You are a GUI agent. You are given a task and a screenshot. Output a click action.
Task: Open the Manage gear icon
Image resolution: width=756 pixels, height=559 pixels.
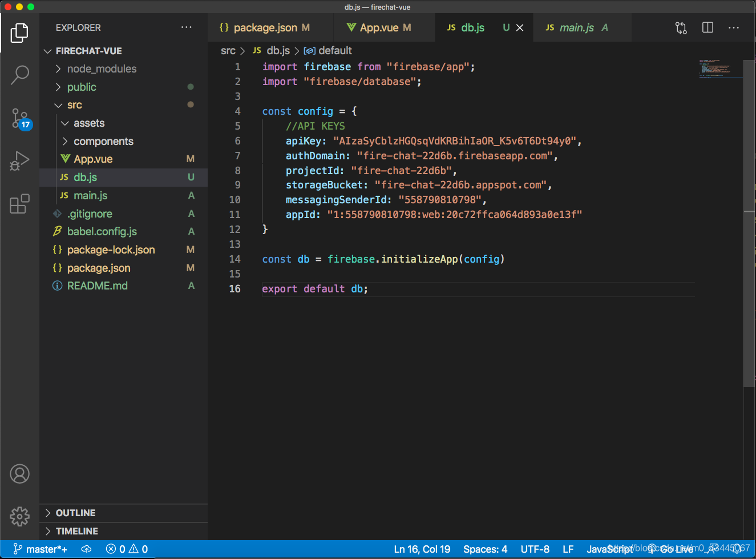point(19,516)
